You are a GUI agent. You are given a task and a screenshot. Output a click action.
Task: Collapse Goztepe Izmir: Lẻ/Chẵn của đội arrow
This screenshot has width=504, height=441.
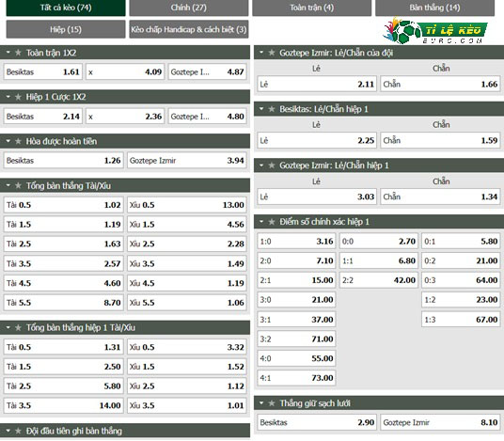coord(261,53)
